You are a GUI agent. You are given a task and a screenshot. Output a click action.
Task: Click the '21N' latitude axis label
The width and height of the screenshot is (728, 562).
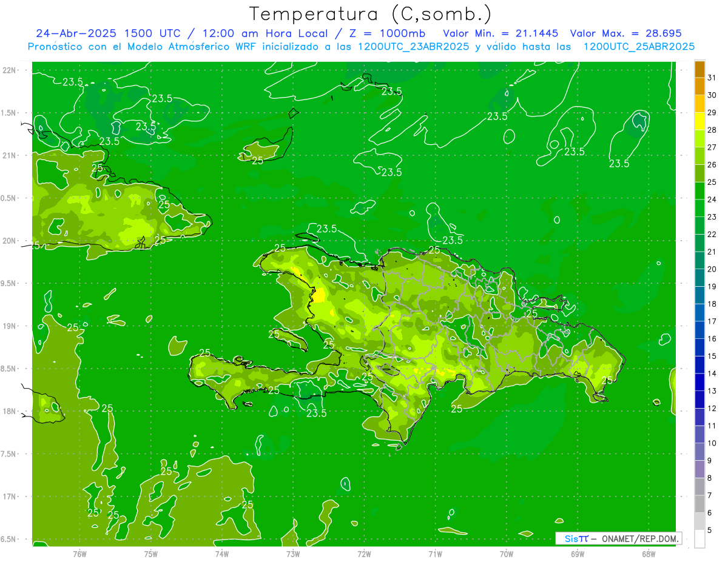[9, 155]
